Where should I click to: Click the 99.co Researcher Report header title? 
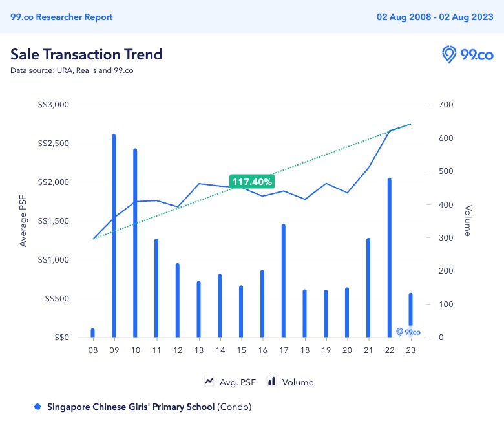tap(62, 17)
